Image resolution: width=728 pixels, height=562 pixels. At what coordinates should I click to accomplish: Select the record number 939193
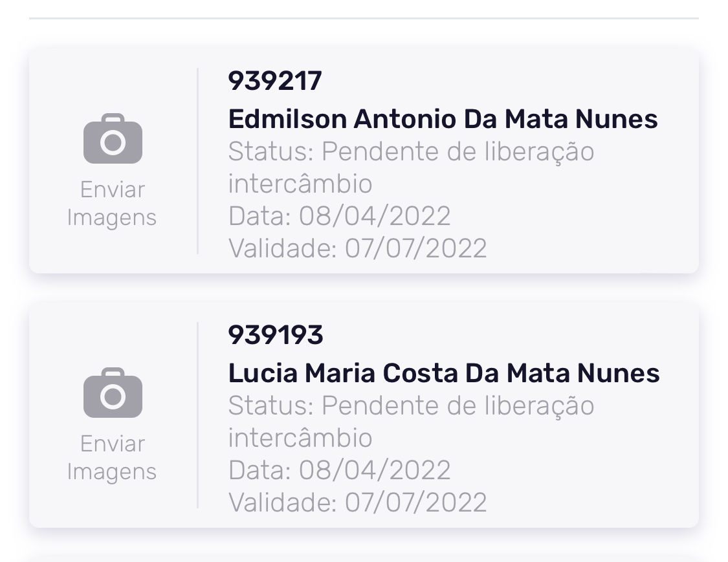click(276, 335)
